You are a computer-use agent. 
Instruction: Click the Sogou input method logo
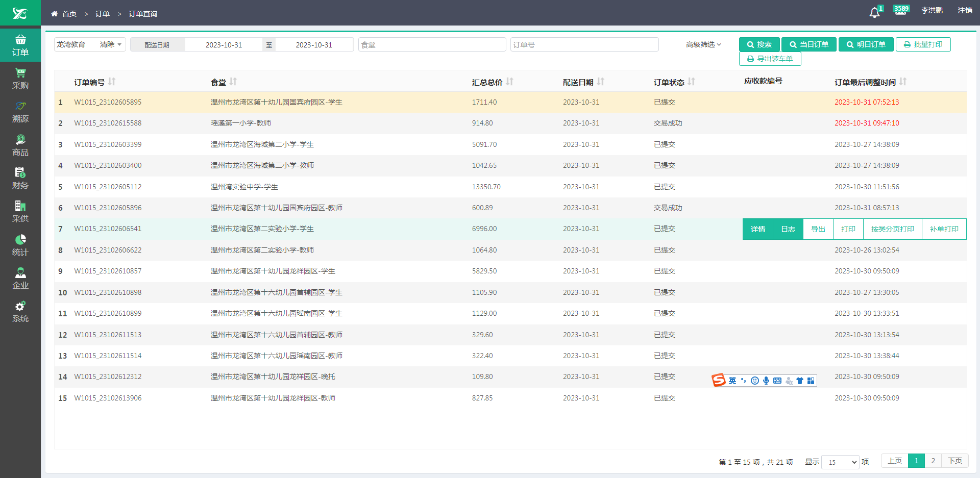(719, 380)
